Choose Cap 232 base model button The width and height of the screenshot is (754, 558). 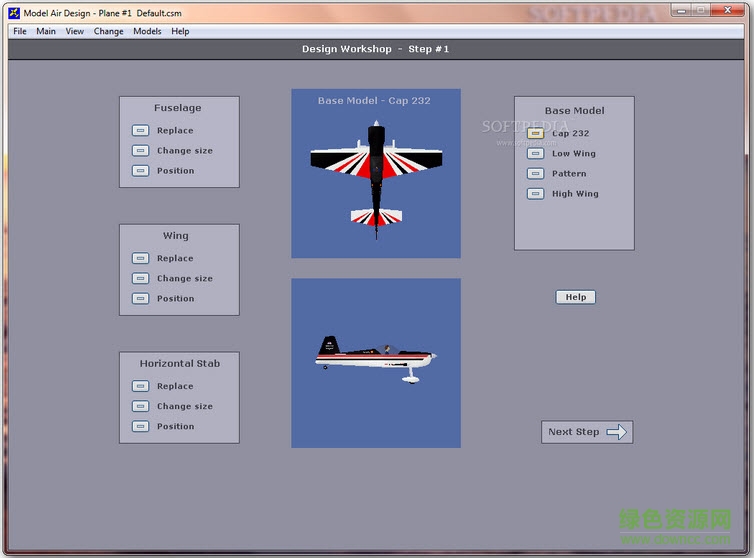point(536,133)
